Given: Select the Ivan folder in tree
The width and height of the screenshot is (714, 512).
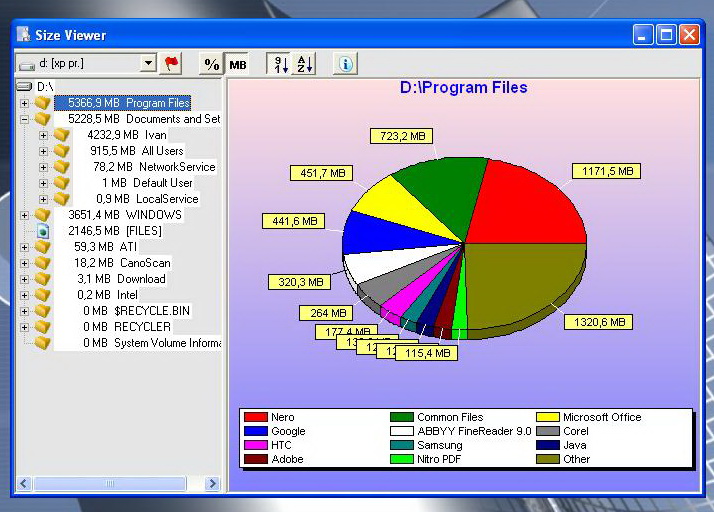Looking at the screenshot, I should pos(154,135).
